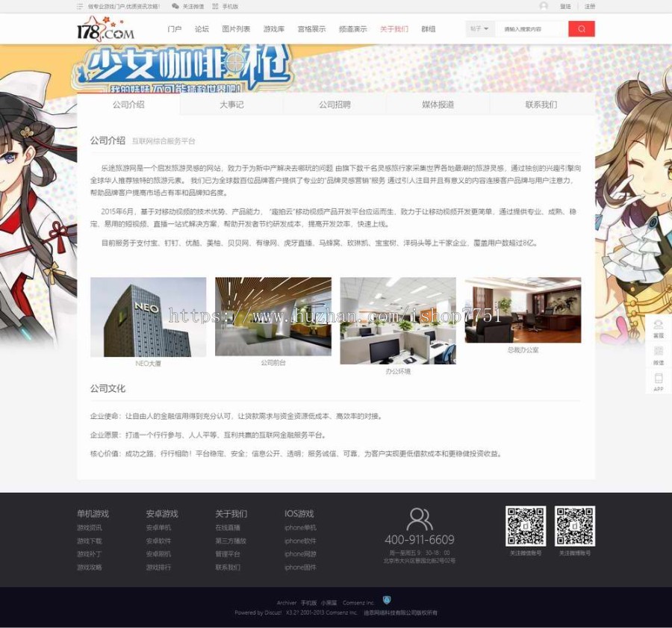672x628 pixels.
Task: Click the user avatar icon at top right
Action: (544, 6)
